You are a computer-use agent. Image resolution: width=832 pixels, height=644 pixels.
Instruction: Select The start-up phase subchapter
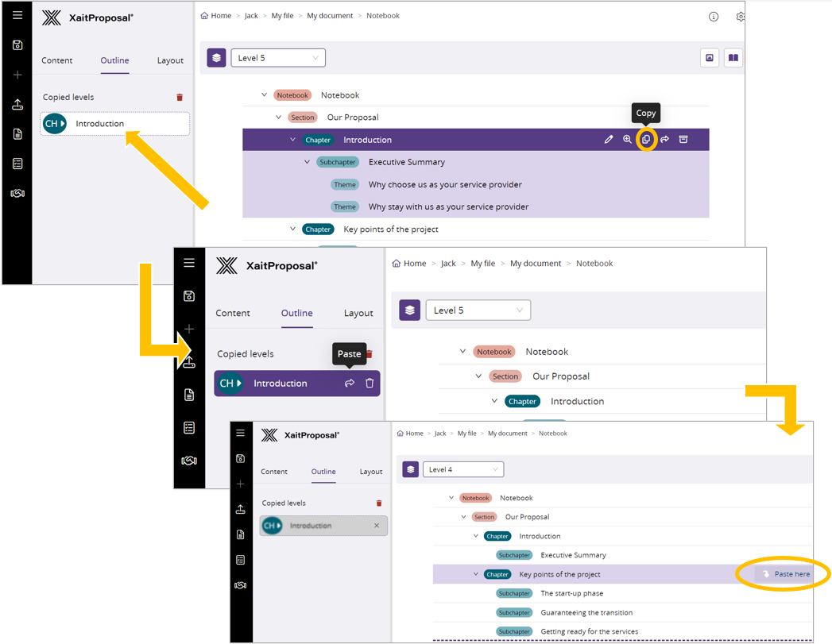[x=571, y=593]
